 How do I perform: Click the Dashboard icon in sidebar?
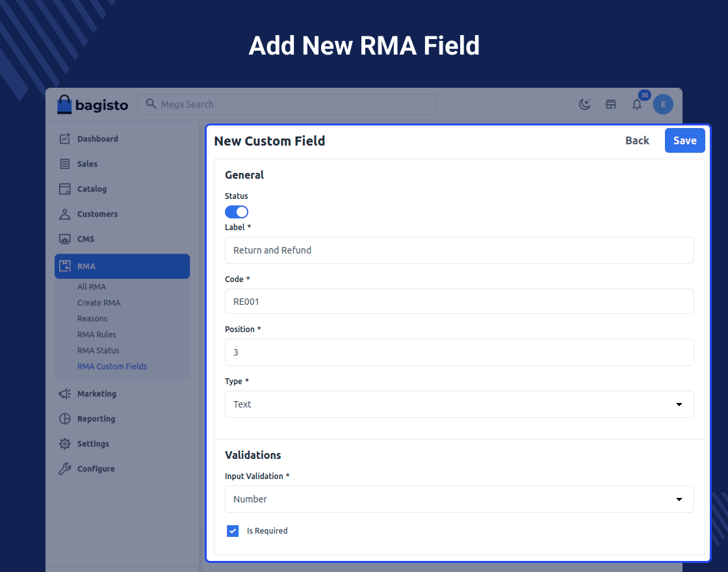pyautogui.click(x=64, y=138)
